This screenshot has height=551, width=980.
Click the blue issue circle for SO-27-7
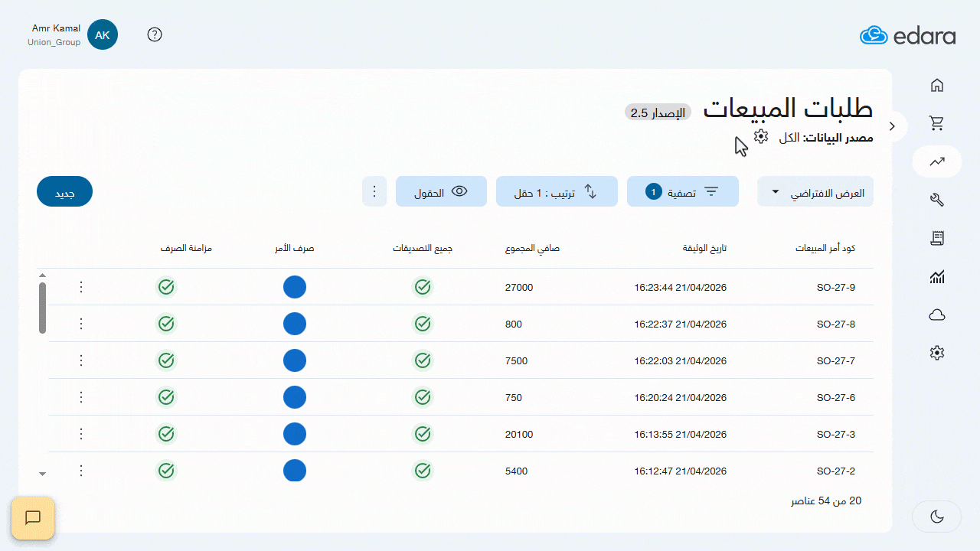295,360
